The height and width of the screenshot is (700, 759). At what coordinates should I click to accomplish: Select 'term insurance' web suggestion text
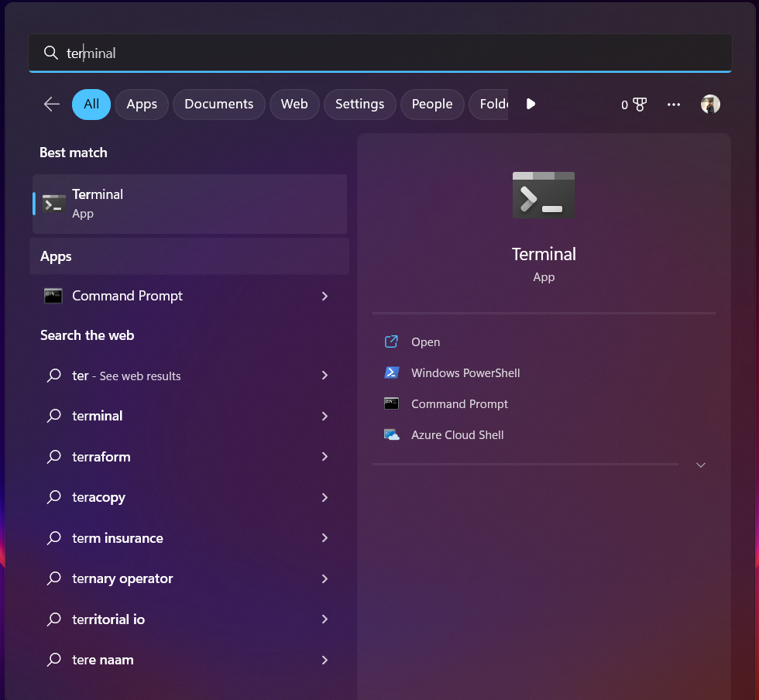coord(117,538)
